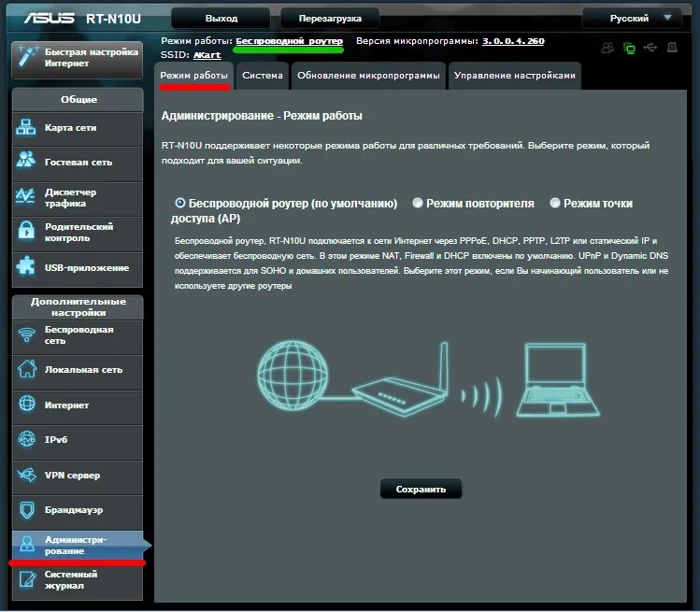This screenshot has height=612, width=700.
Task: Click the Локальная сеть house icon
Action: point(27,369)
